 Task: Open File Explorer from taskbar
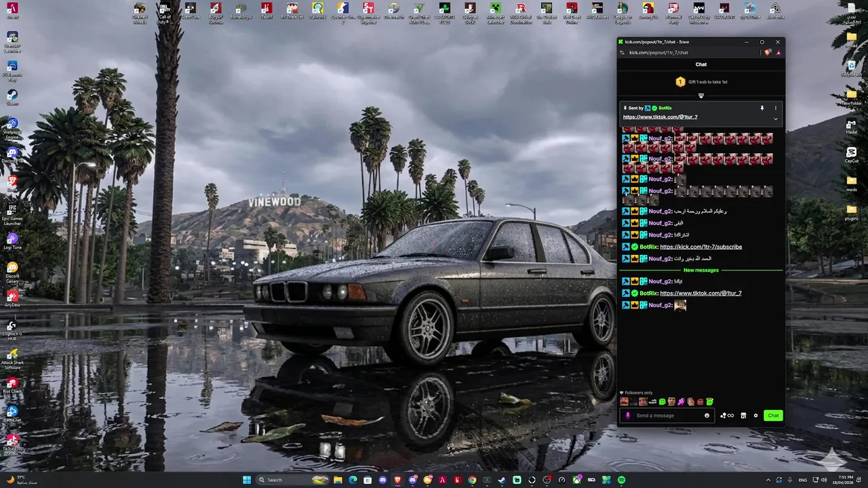coord(338,480)
